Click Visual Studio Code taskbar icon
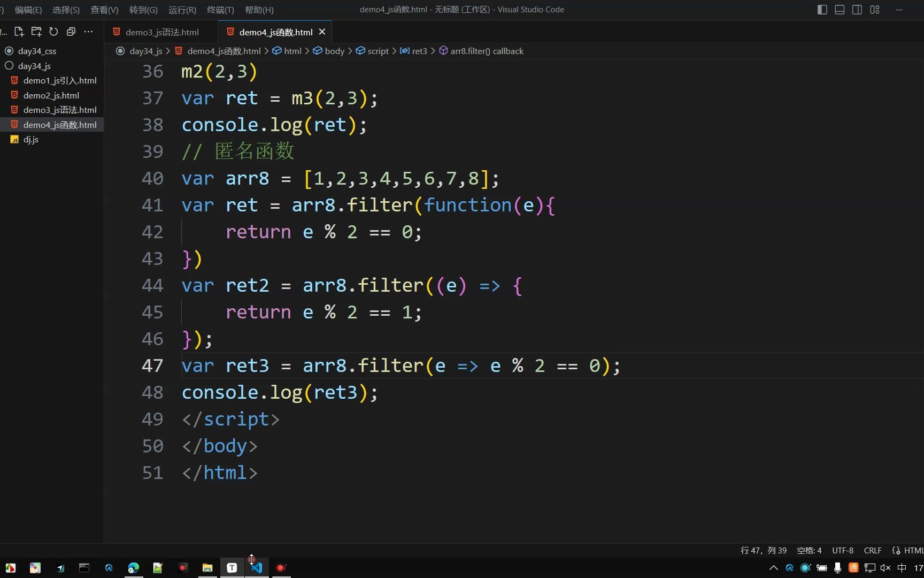 click(257, 567)
